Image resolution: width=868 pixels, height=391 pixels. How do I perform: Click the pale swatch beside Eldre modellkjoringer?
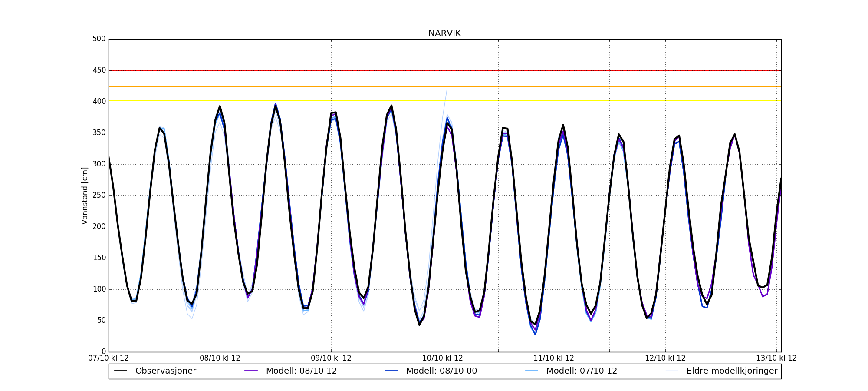672,371
